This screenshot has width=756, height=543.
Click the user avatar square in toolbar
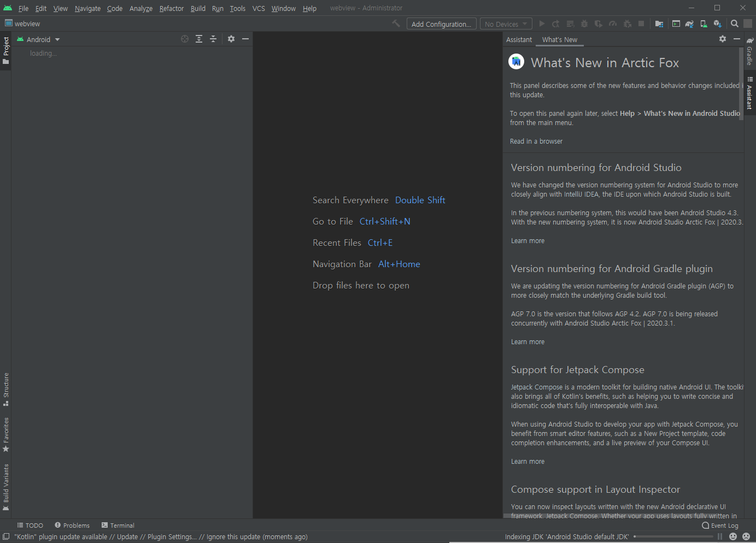(x=748, y=23)
